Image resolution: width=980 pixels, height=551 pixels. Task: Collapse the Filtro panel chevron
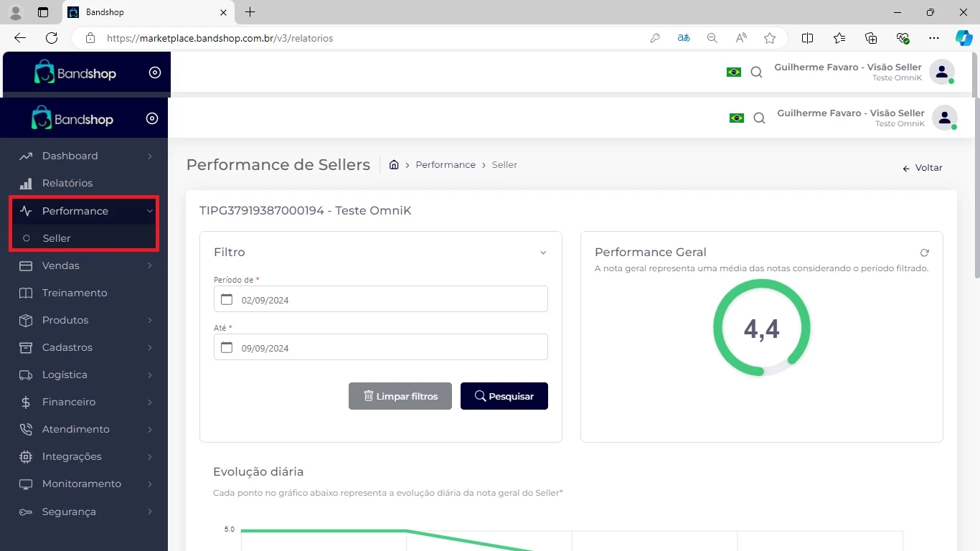(543, 253)
